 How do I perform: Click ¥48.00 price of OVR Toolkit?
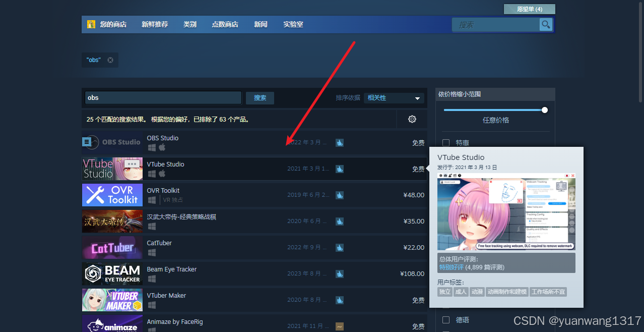pos(414,195)
